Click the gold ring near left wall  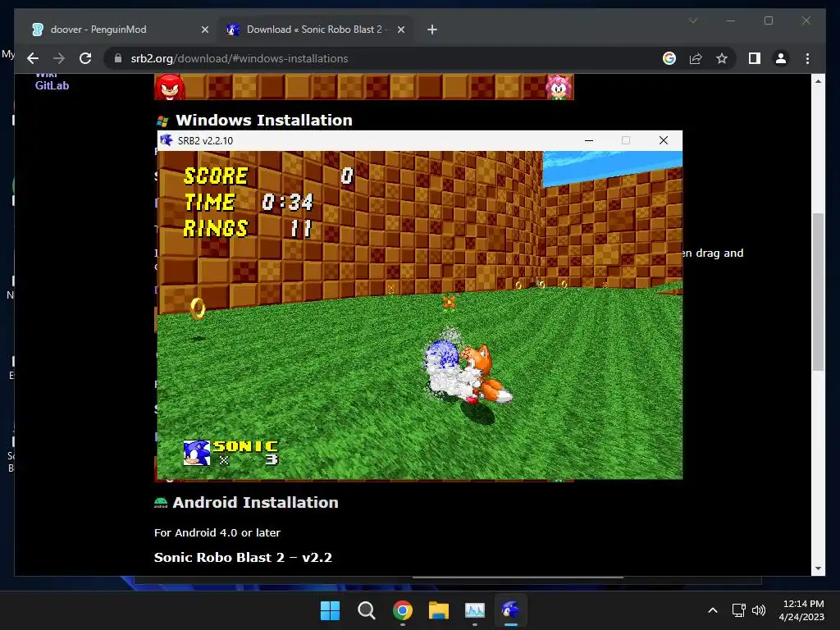(198, 308)
